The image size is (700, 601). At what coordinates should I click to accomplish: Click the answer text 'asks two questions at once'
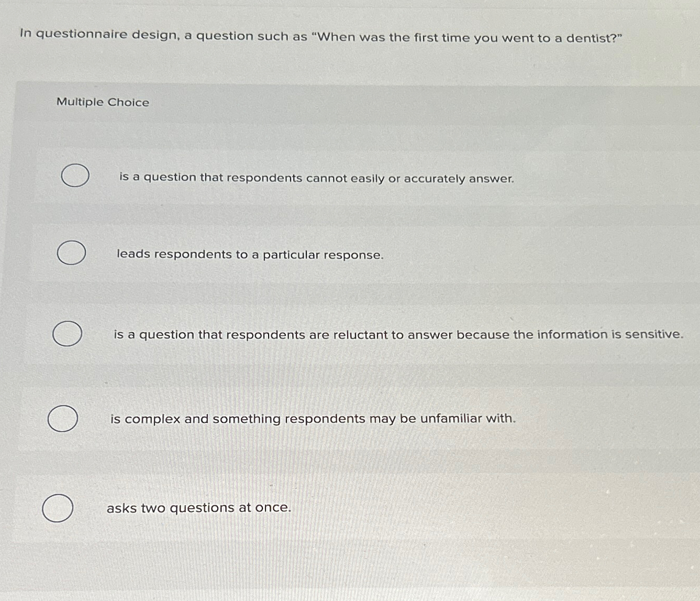pyautogui.click(x=199, y=508)
